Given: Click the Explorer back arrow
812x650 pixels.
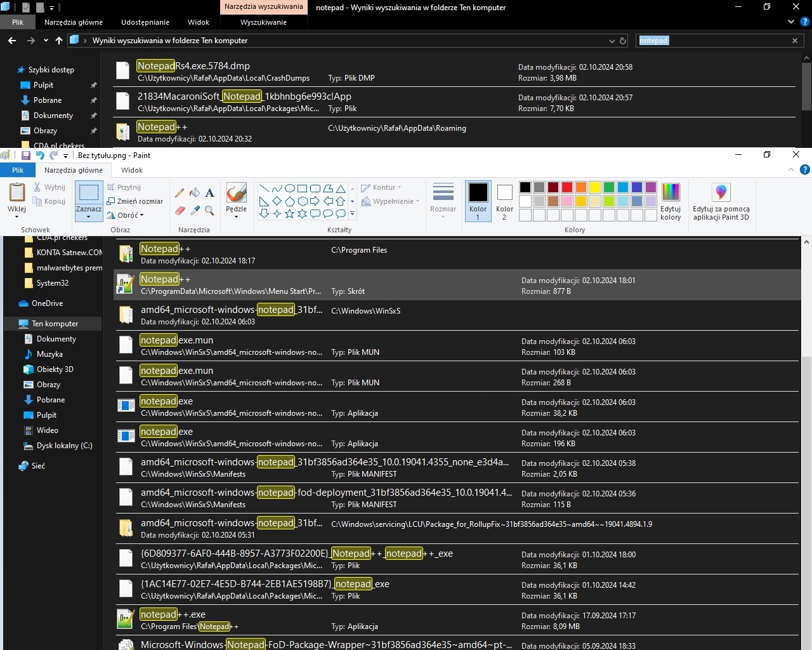Looking at the screenshot, I should tap(12, 41).
